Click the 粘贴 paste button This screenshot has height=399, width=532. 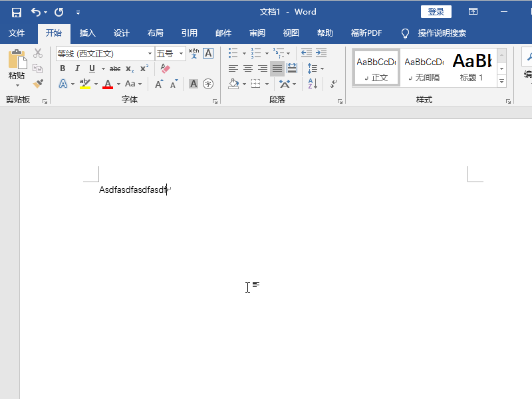(x=17, y=66)
